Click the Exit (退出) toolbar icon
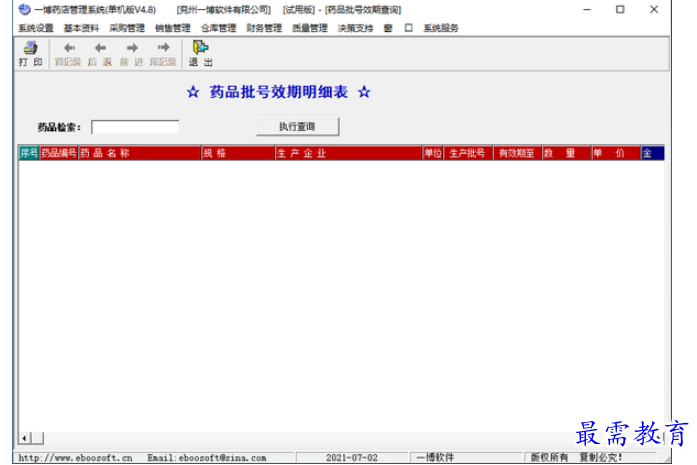This screenshot has height=465, width=697. (200, 47)
